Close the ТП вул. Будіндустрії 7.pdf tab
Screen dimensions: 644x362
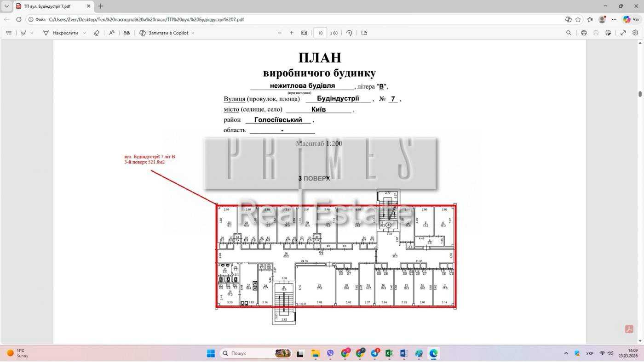88,6
